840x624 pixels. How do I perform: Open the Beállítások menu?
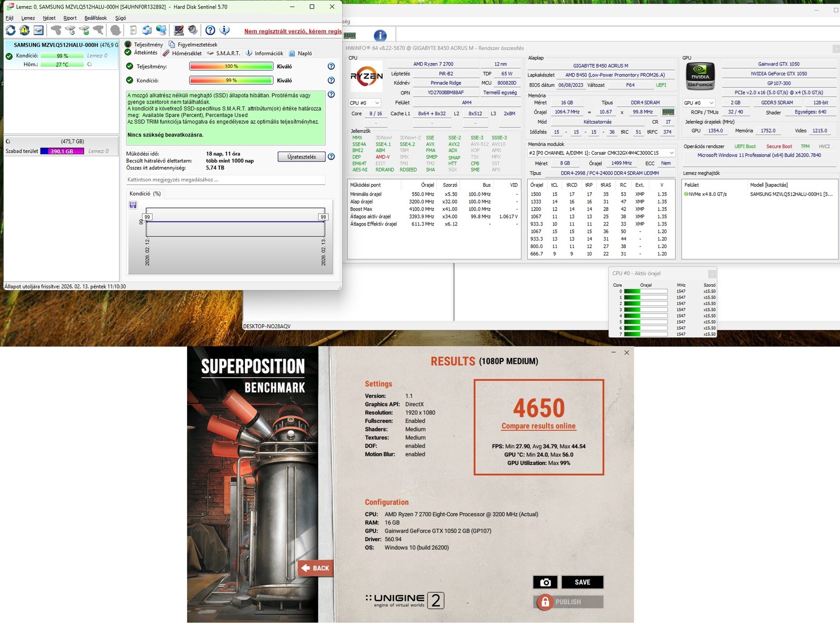point(95,18)
